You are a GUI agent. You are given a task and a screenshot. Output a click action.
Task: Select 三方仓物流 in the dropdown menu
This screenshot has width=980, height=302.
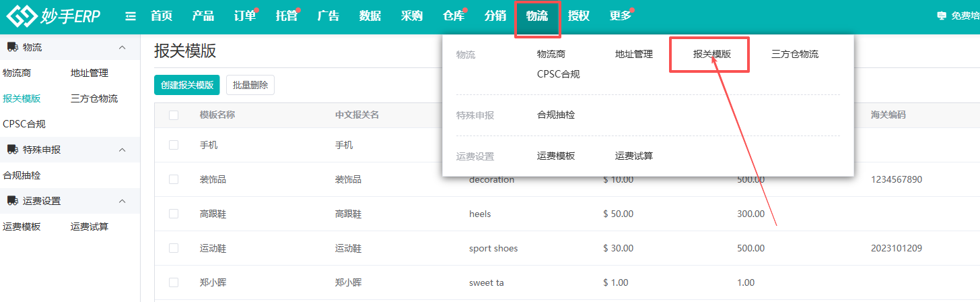click(795, 54)
